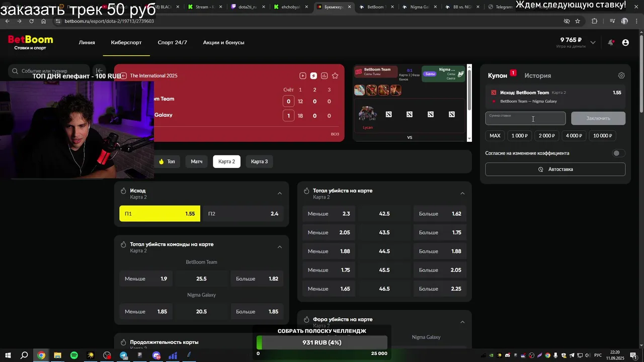Image resolution: width=644 pixels, height=362 pixels.
Task: Click the Lycan hero portrait
Action: coord(367,114)
